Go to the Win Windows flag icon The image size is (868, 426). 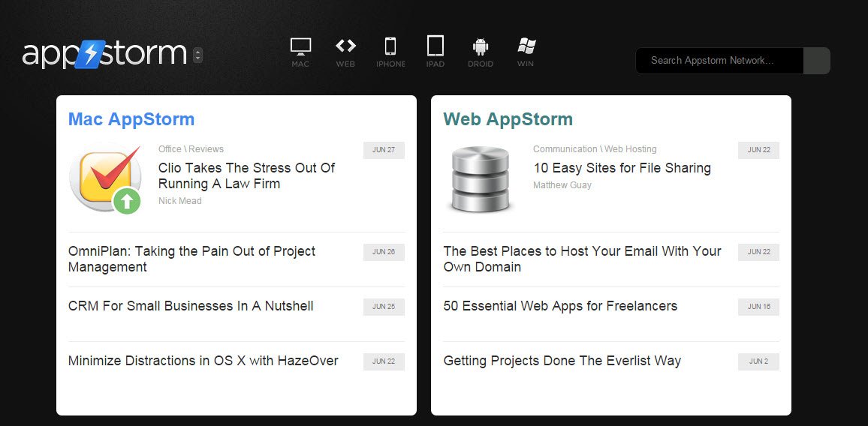tap(526, 48)
